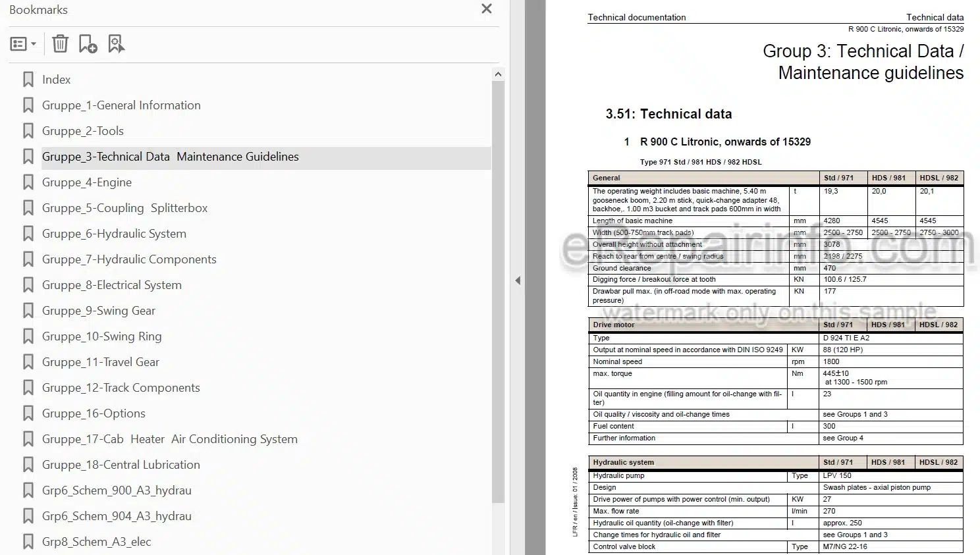Open Gruppe_18-Central Lubrication bookmark
980x555 pixels.
point(121,465)
